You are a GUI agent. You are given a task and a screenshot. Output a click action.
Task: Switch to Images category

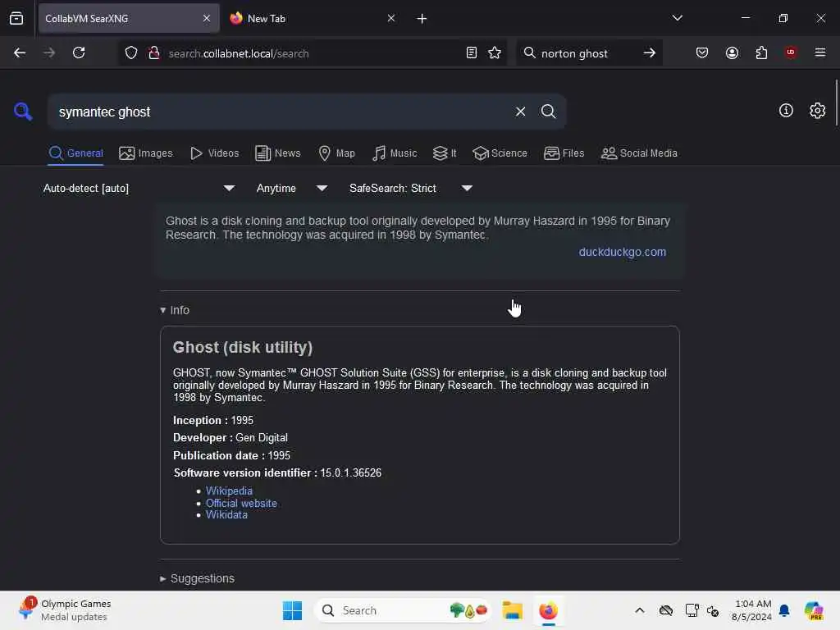(x=146, y=153)
